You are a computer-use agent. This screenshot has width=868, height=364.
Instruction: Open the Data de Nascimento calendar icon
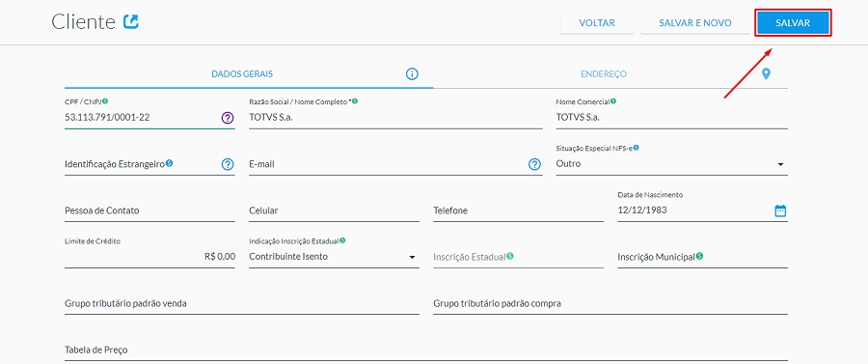pos(780,210)
